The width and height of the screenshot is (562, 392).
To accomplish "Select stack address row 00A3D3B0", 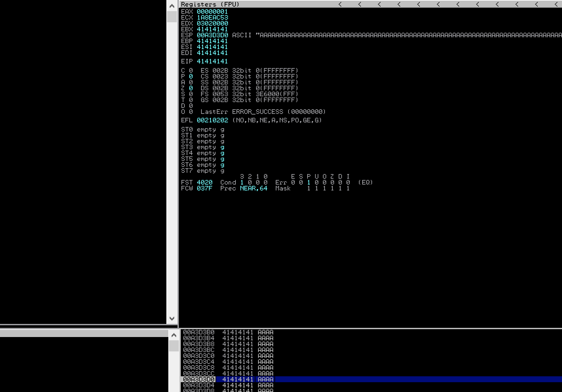I will pos(199,332).
